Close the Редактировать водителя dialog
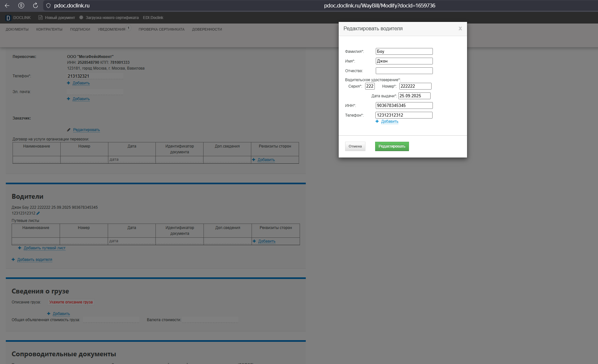 (460, 29)
